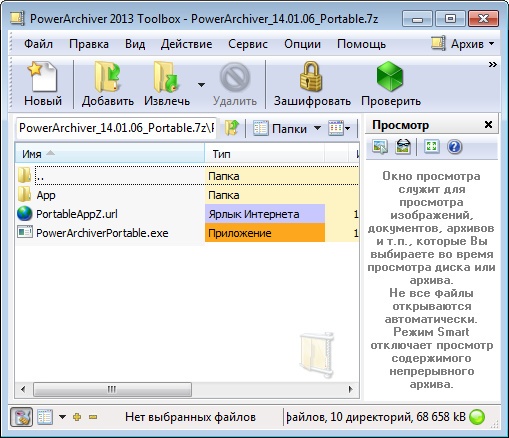The image size is (509, 438).
Task: Click the App folder icon
Action: tap(24, 194)
